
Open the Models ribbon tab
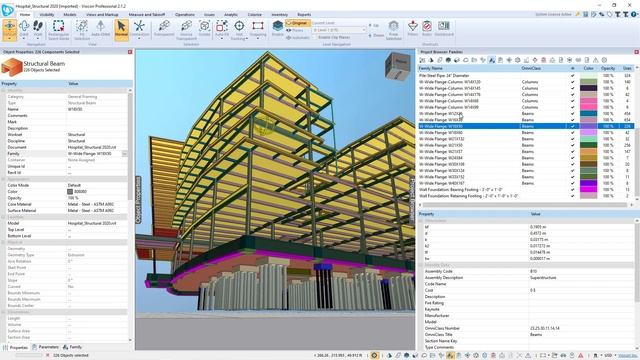(x=70, y=14)
